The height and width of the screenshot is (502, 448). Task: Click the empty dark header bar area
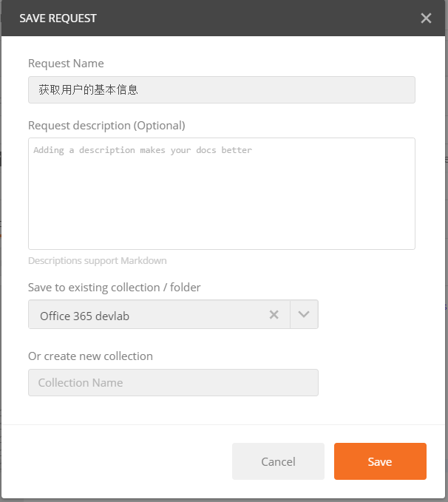[x=259, y=18]
